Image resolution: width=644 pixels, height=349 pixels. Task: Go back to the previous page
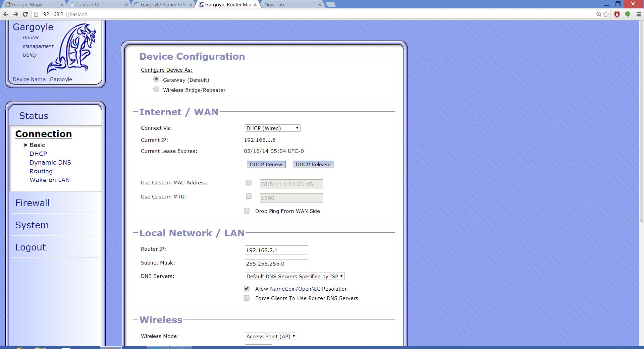click(6, 14)
